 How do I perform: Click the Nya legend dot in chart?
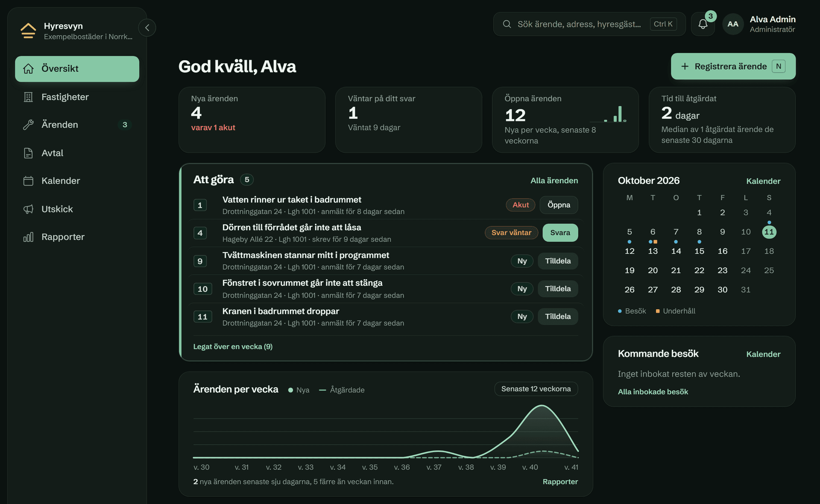(x=290, y=390)
